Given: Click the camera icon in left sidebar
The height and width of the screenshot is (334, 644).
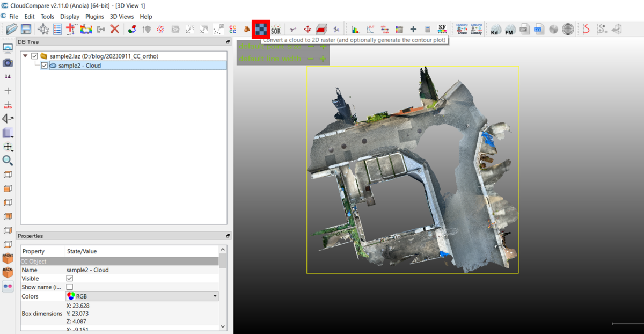Looking at the screenshot, I should point(8,62).
